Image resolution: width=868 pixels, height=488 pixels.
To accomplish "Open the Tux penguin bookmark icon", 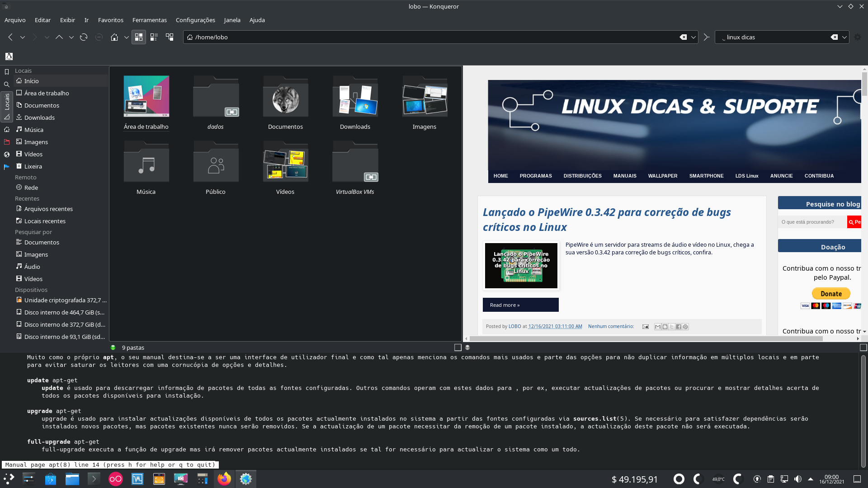I will pos(9,56).
